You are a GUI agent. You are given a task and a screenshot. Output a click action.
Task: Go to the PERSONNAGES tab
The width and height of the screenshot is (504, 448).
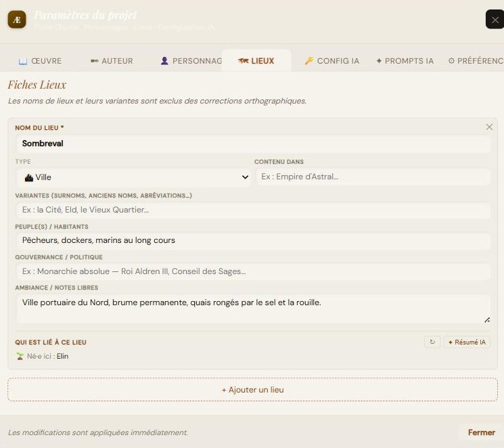point(191,61)
